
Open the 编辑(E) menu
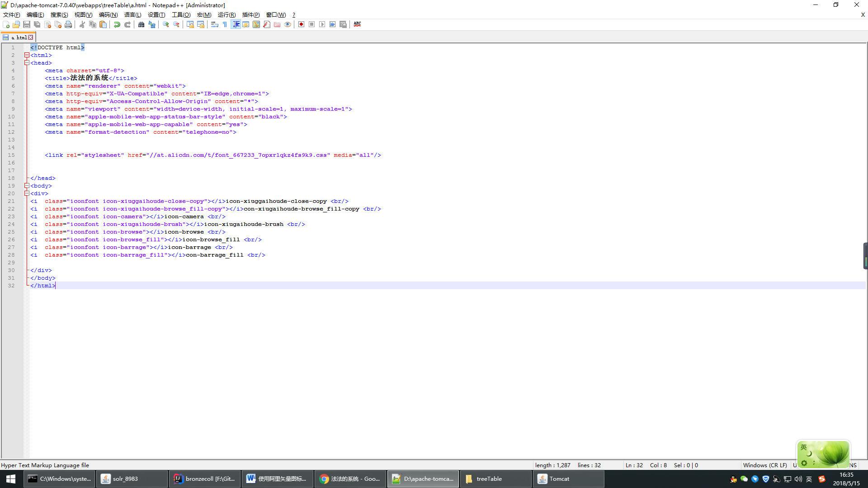35,15
